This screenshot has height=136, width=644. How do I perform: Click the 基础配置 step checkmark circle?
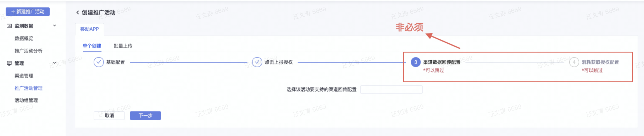(98, 62)
